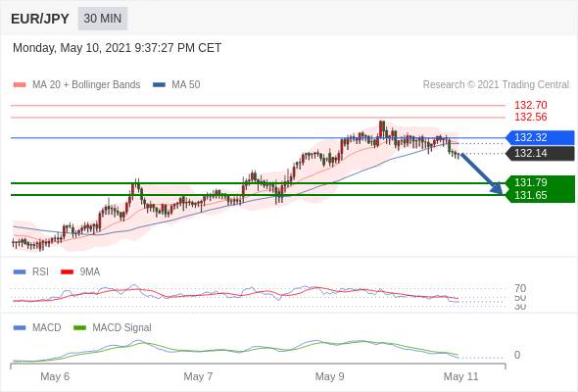Click the MA 50 legend label

(186, 85)
